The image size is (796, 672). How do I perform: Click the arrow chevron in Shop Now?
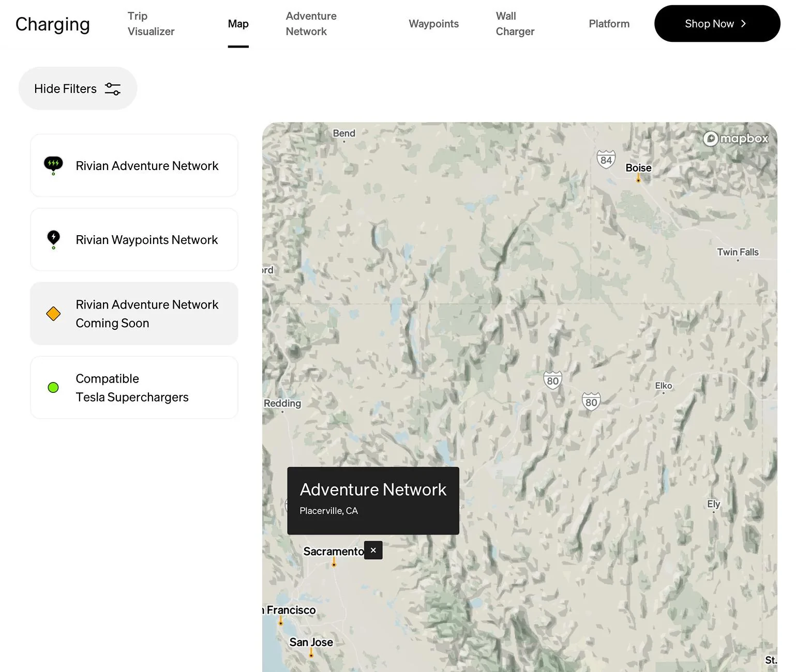point(743,24)
